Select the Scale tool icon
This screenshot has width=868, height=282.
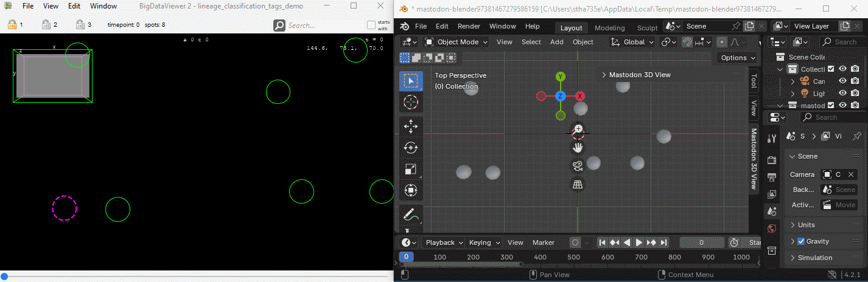point(410,170)
